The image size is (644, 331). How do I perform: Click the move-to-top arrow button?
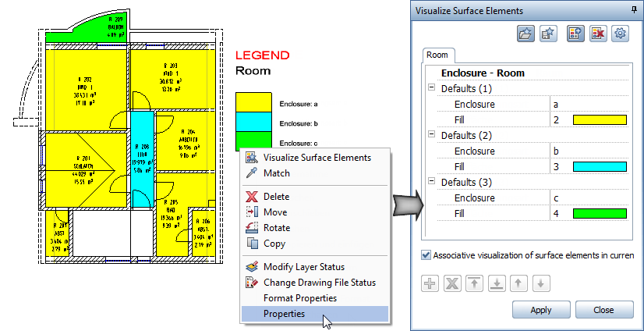pyautogui.click(x=474, y=283)
